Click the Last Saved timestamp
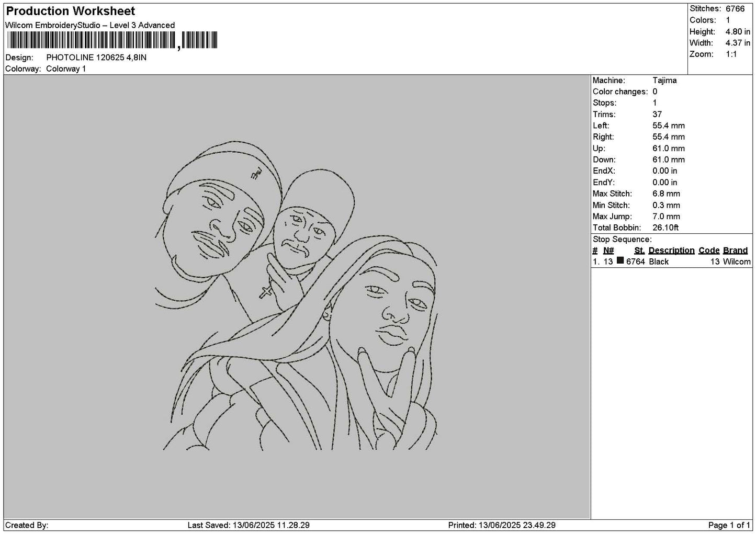756x534 pixels. tap(249, 526)
